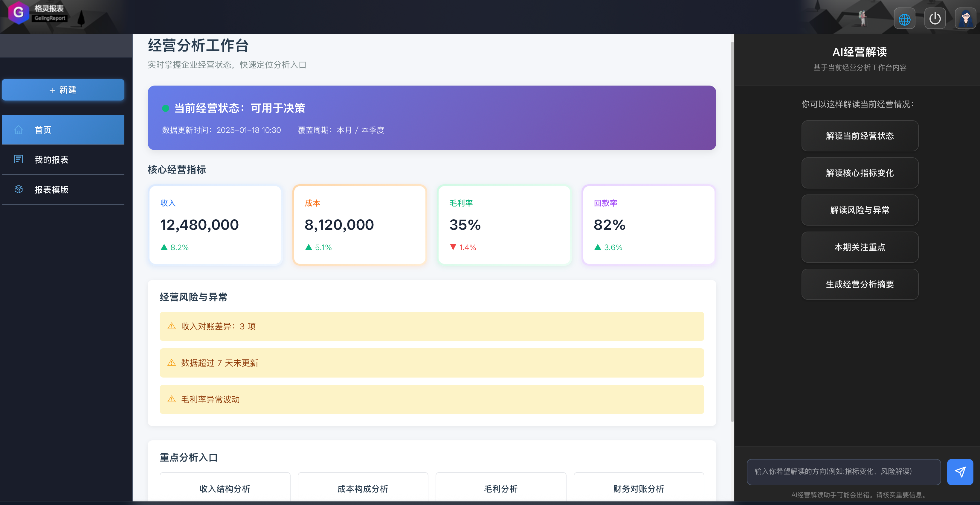Click the power logout icon
The width and height of the screenshot is (980, 505).
tap(935, 18)
